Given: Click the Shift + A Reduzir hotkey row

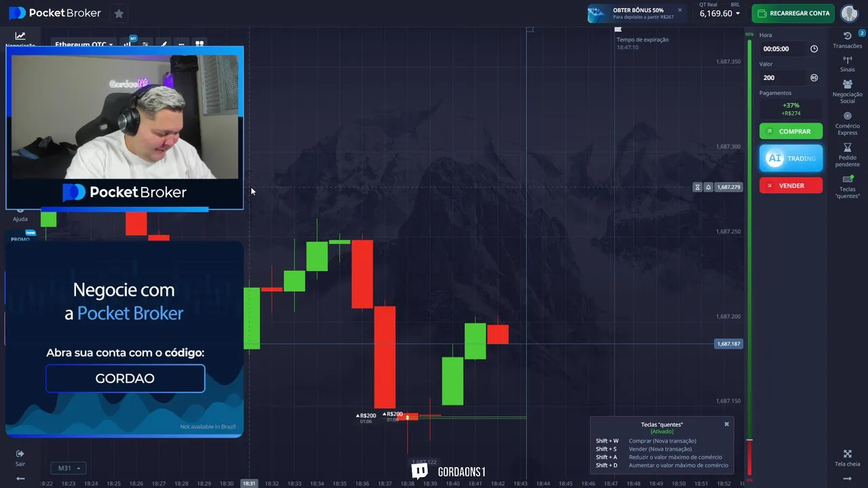Looking at the screenshot, I should (x=659, y=457).
